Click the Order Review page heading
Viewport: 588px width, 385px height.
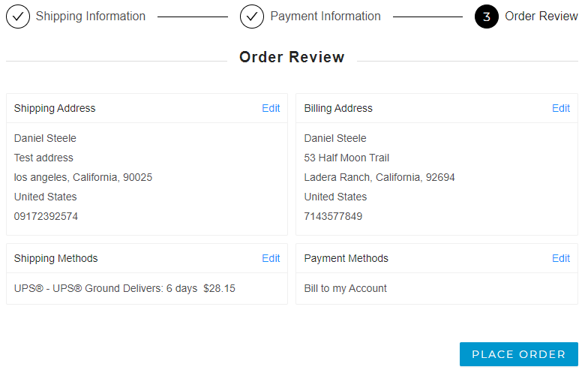coord(292,57)
